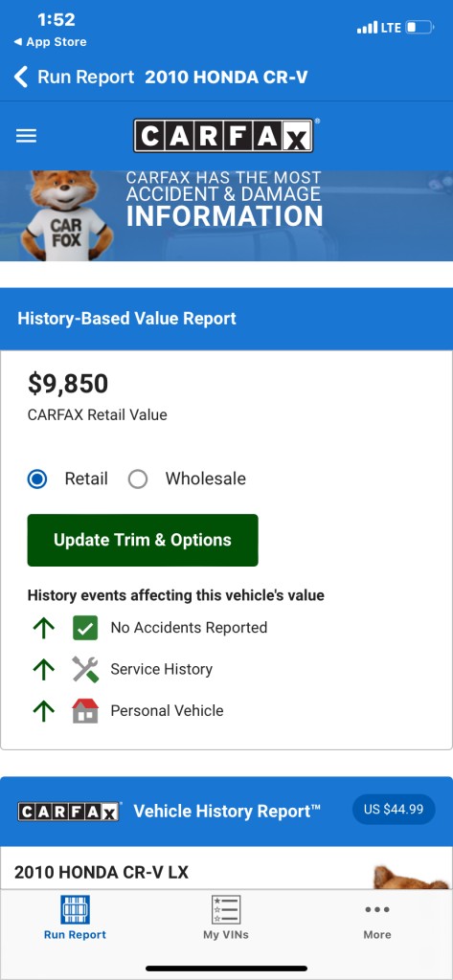This screenshot has width=453, height=980.
Task: Select the Retail radio button
Action: (37, 479)
